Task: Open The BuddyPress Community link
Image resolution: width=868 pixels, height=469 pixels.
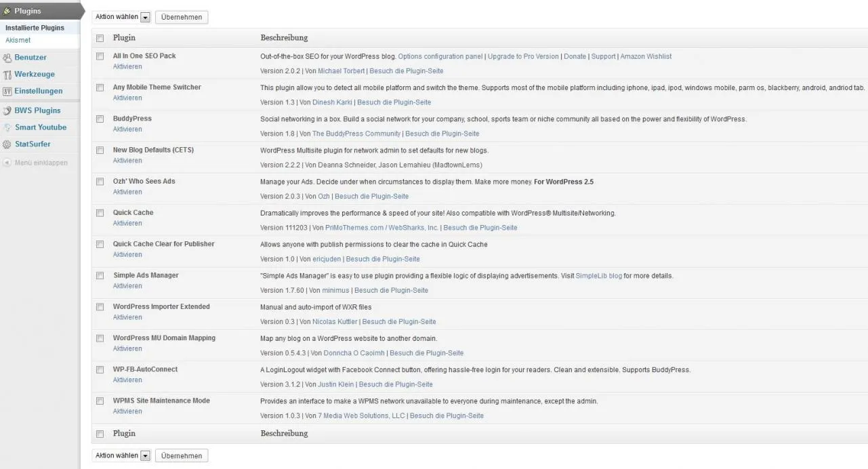Action: (x=356, y=134)
